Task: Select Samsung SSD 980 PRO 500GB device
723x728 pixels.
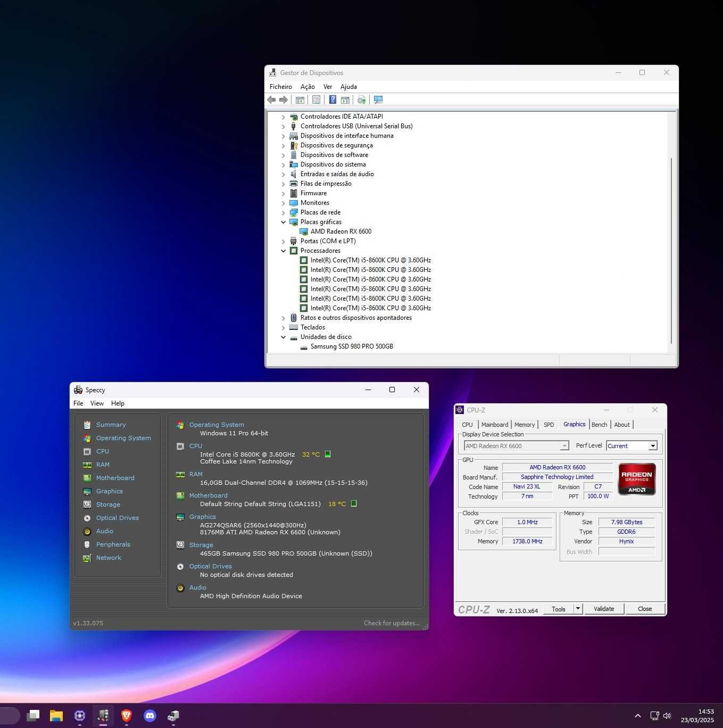Action: click(x=352, y=346)
